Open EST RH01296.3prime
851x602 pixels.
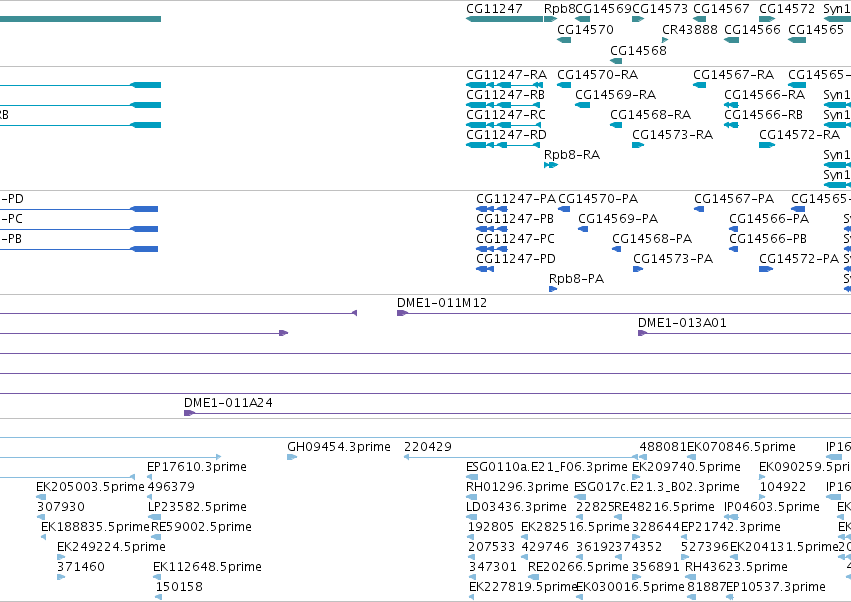point(517,487)
